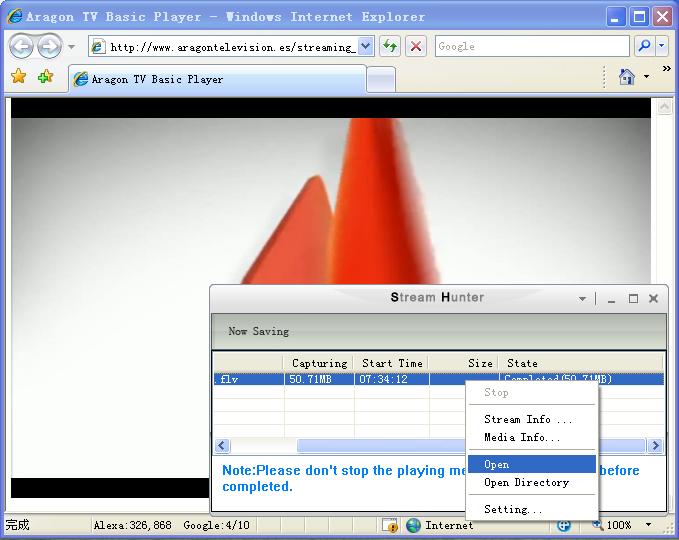Open a new blank tab
The image size is (679, 540).
(381, 80)
